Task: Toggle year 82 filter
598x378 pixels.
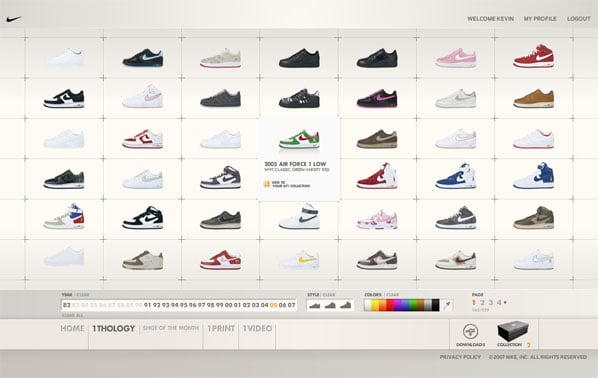Action: pos(67,305)
